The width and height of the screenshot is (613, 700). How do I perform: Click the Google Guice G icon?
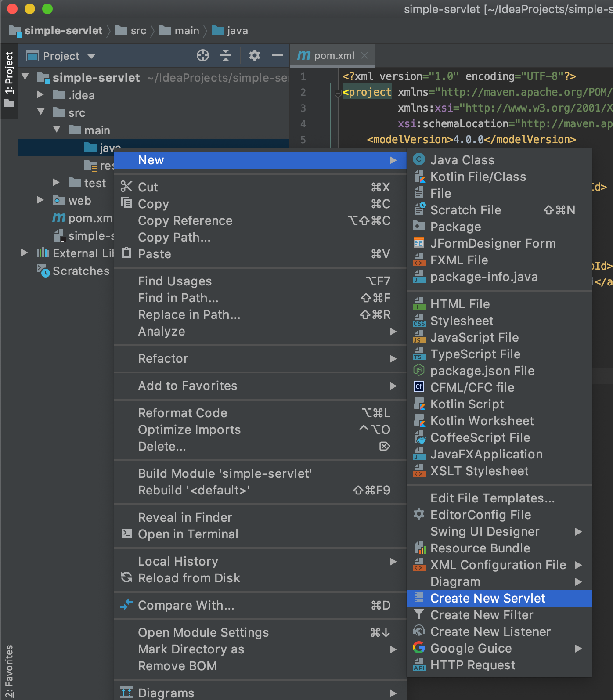[419, 648]
